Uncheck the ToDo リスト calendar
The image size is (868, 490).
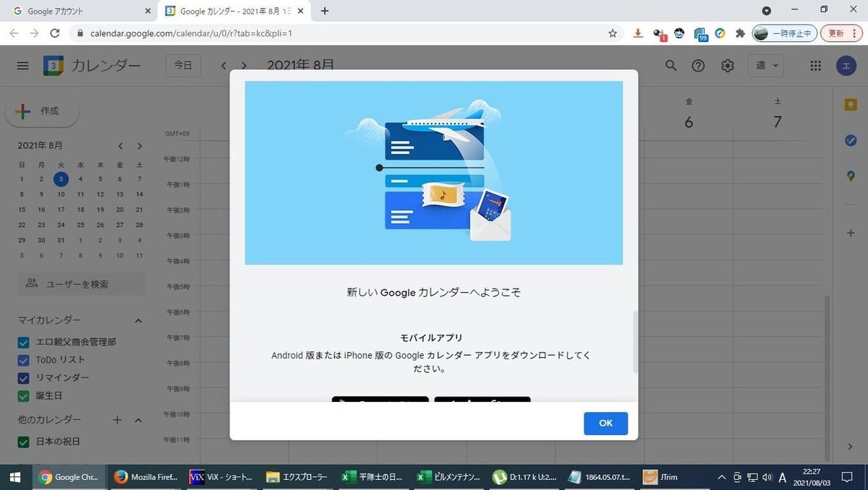[21, 359]
